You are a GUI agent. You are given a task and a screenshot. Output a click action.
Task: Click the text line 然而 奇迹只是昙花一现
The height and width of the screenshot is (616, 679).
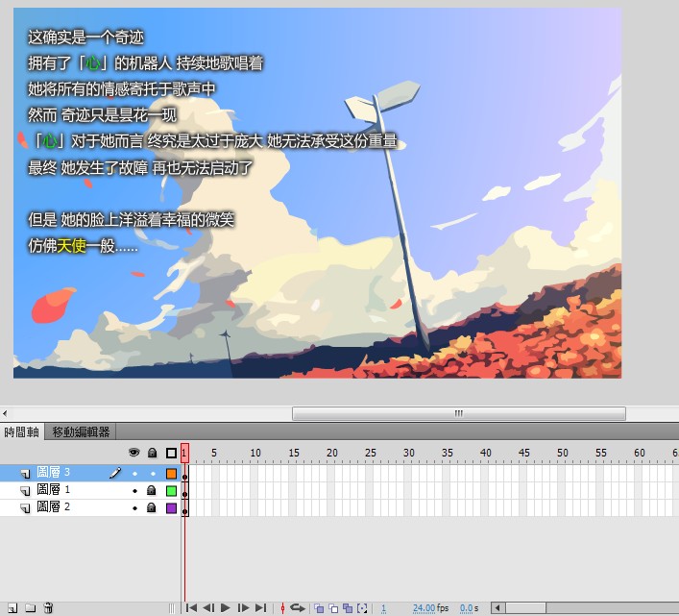[x=102, y=114]
